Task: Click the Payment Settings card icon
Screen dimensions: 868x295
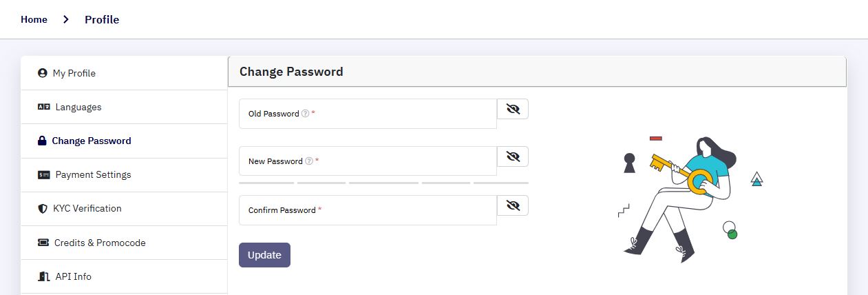Action: tap(44, 175)
